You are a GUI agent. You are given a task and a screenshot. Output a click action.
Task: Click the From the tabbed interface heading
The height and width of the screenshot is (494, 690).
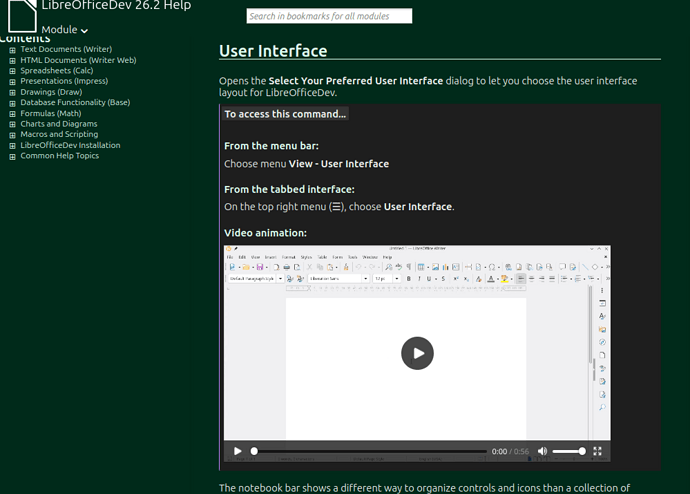coord(289,189)
